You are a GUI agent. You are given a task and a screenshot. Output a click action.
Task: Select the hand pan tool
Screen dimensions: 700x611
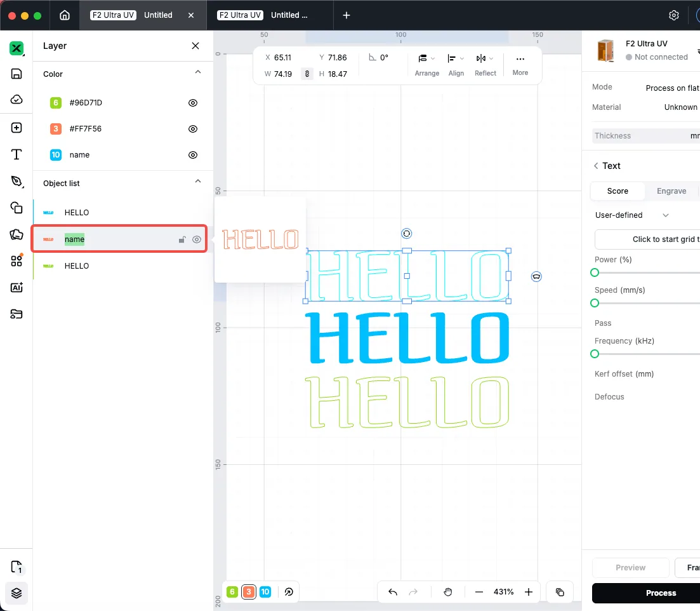point(448,592)
